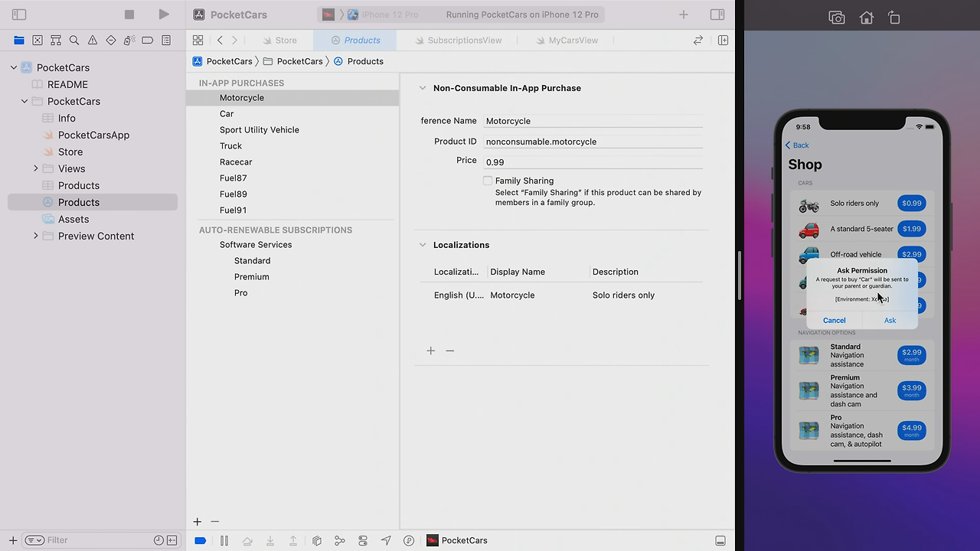The image size is (980, 551).
Task: Open the Library plus button in toolbar
Action: (684, 15)
